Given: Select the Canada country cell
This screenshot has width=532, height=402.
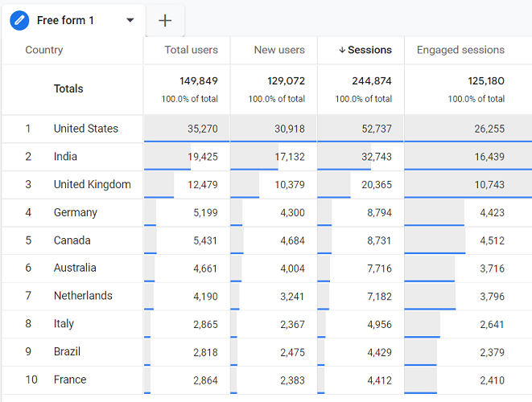Looking at the screenshot, I should coord(72,240).
